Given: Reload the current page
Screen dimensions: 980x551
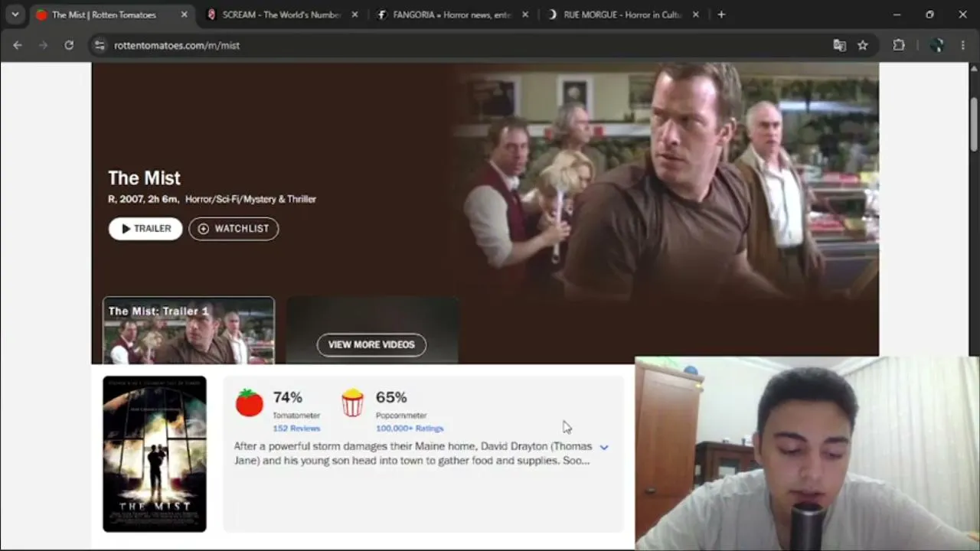Looking at the screenshot, I should click(x=69, y=45).
